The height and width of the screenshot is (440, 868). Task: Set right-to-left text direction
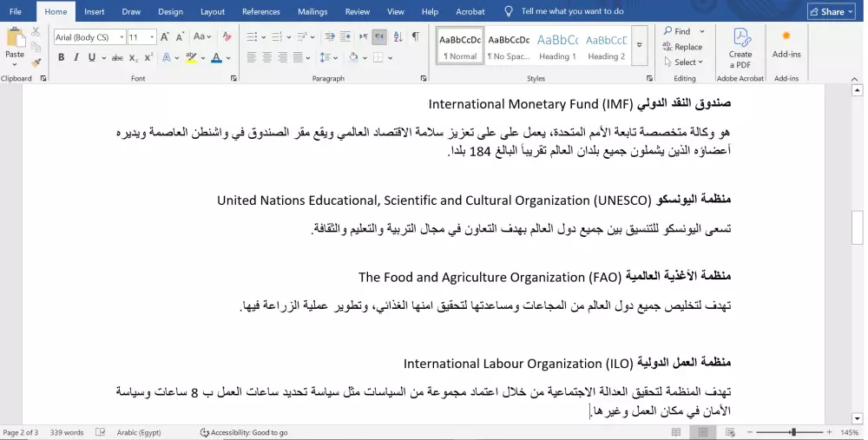(x=378, y=37)
